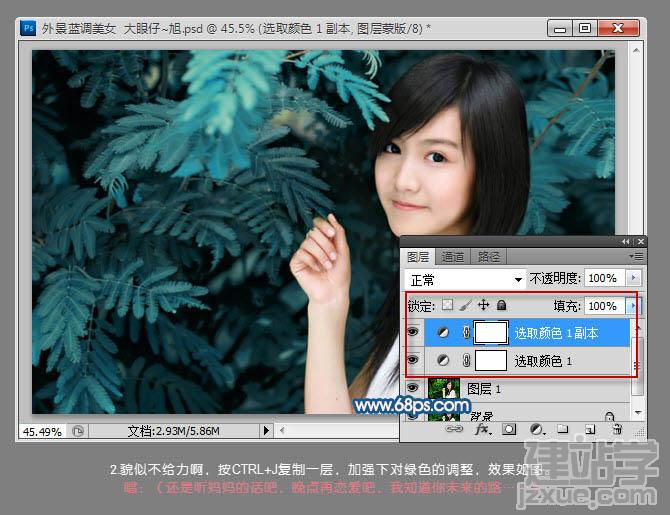This screenshot has width=670, height=515.
Task: Hide the 选取颜色 1 副本 layer
Action: coord(413,332)
